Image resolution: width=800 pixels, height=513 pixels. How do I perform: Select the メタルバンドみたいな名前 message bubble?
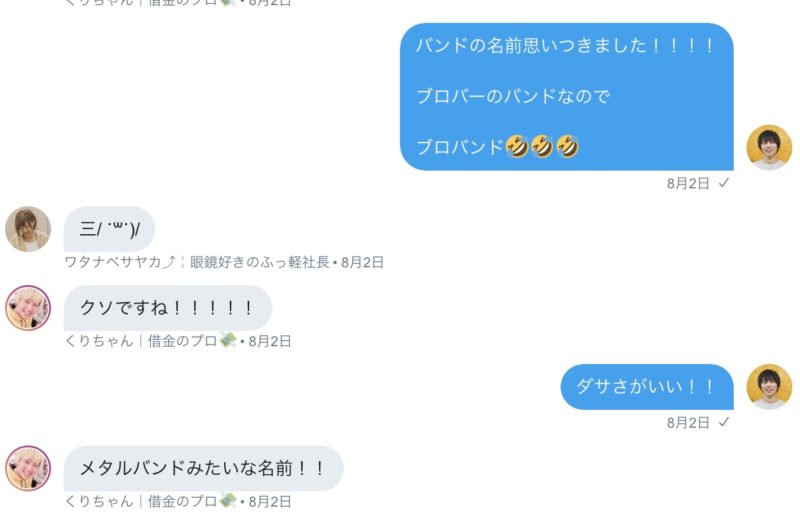[x=204, y=468]
